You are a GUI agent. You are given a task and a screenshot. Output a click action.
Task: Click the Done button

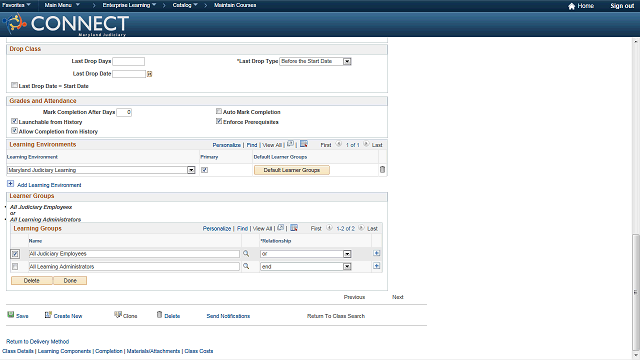click(x=70, y=280)
